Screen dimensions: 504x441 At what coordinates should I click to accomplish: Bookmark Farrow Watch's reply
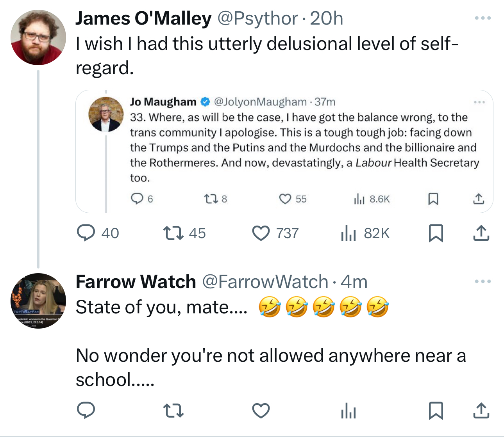tap(436, 411)
